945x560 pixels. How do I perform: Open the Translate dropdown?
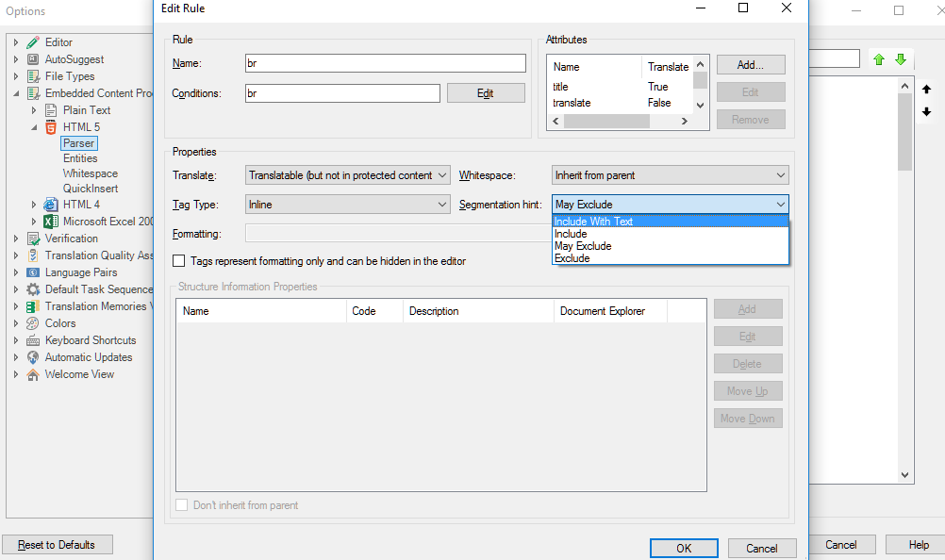[x=348, y=175]
